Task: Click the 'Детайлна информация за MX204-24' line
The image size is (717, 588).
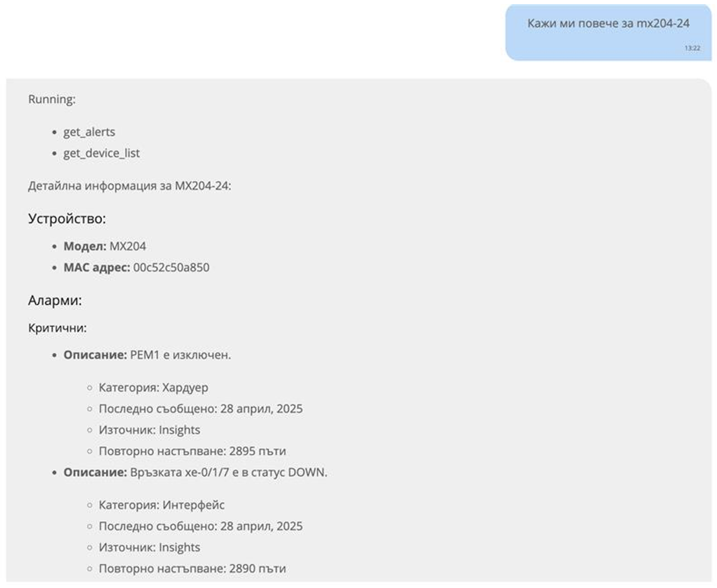Action: [130, 186]
